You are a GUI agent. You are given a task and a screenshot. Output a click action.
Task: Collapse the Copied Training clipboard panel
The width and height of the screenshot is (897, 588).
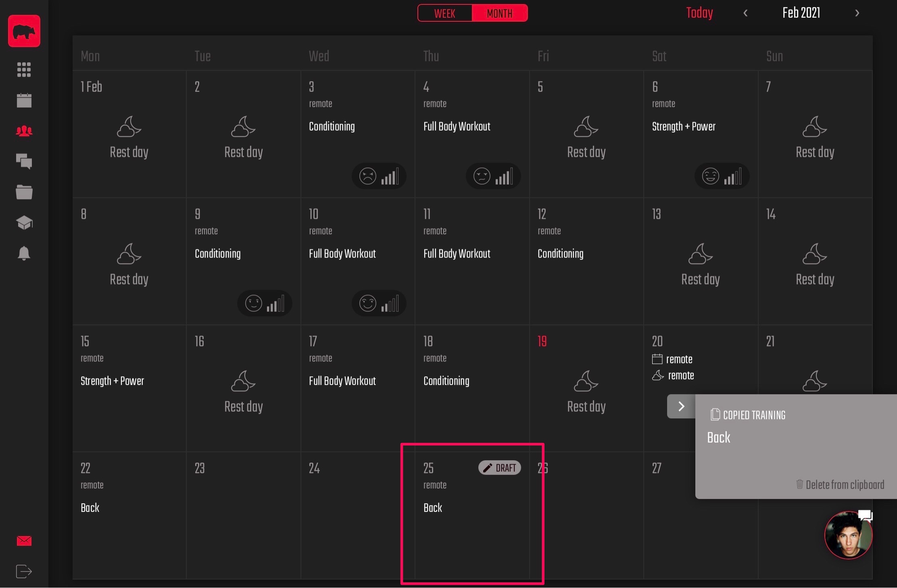pyautogui.click(x=681, y=406)
